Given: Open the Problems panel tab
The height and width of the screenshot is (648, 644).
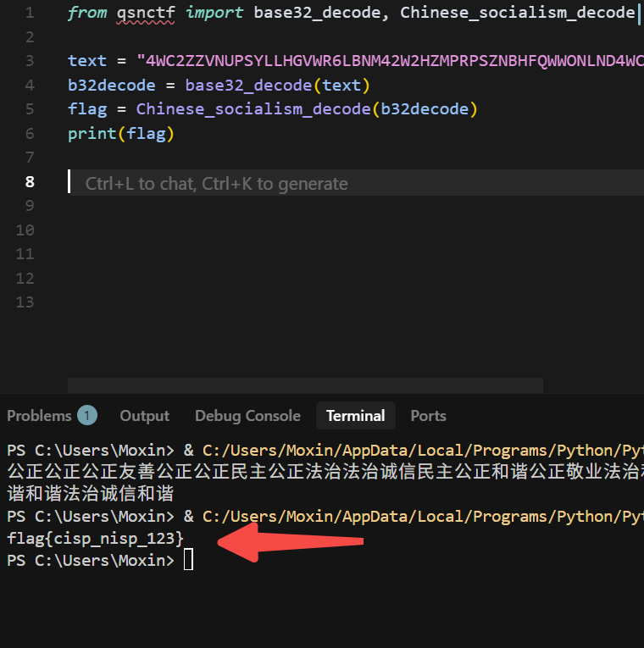Looking at the screenshot, I should coord(39,416).
